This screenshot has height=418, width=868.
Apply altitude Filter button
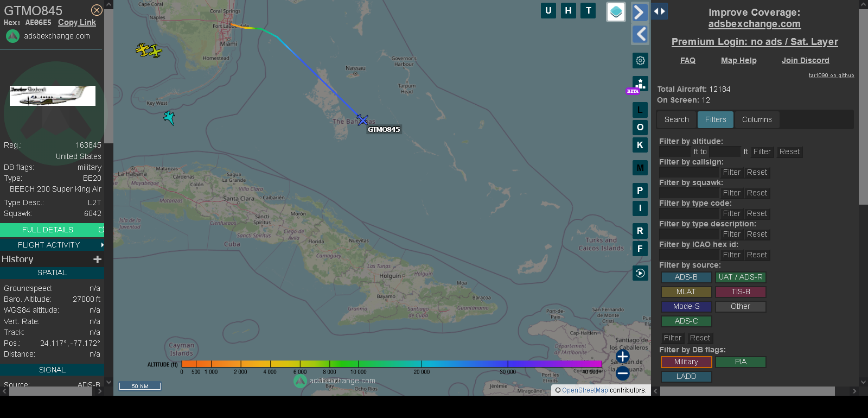point(762,152)
